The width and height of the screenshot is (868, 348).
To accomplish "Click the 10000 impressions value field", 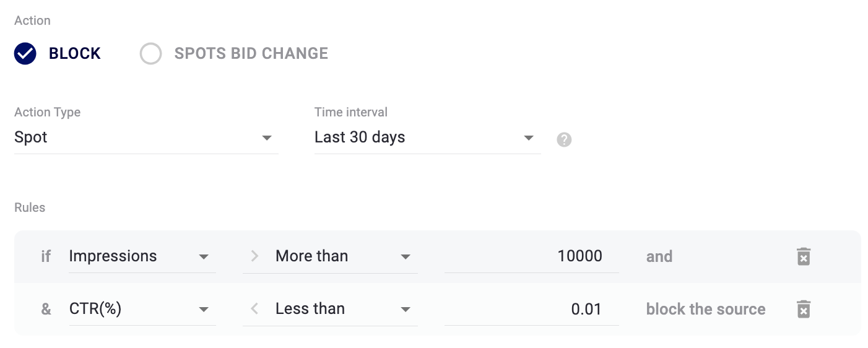I will (531, 256).
